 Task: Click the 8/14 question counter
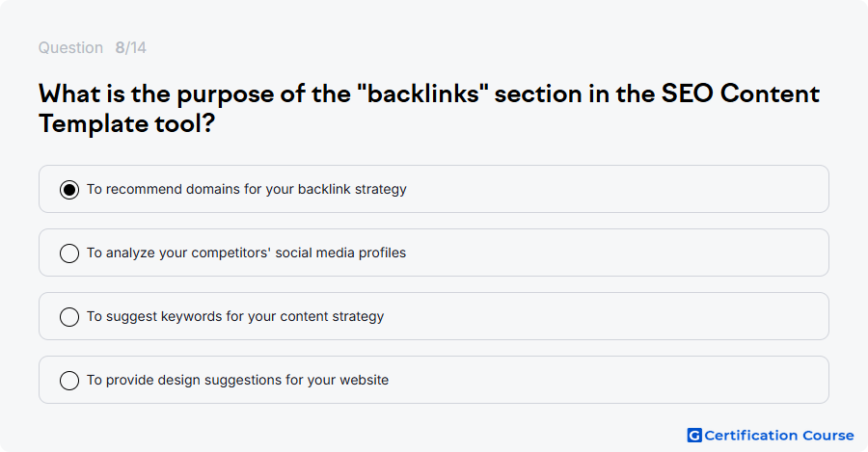[x=130, y=47]
